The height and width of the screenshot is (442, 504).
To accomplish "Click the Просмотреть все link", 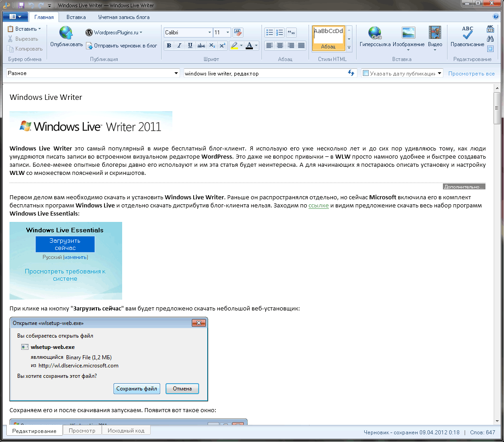I will 471,74.
